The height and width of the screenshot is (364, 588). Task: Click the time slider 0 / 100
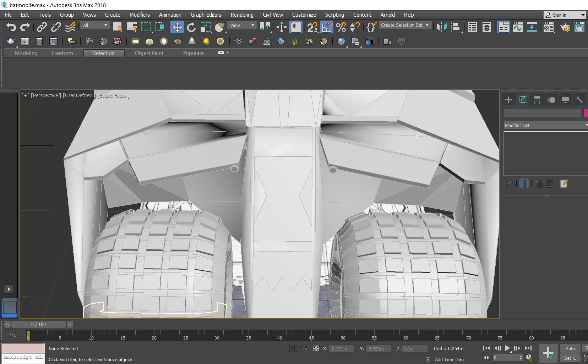point(38,324)
